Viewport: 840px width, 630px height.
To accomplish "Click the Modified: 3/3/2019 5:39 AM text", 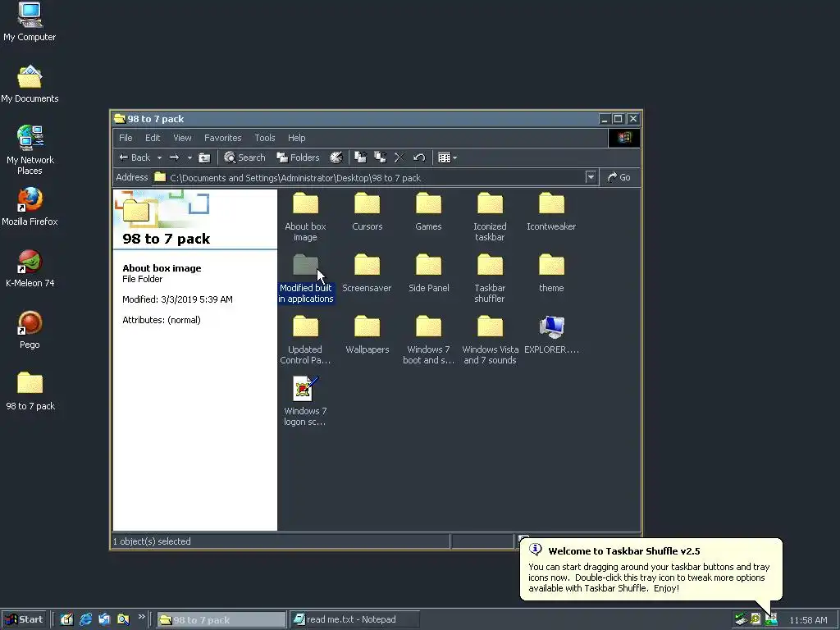I will [177, 299].
